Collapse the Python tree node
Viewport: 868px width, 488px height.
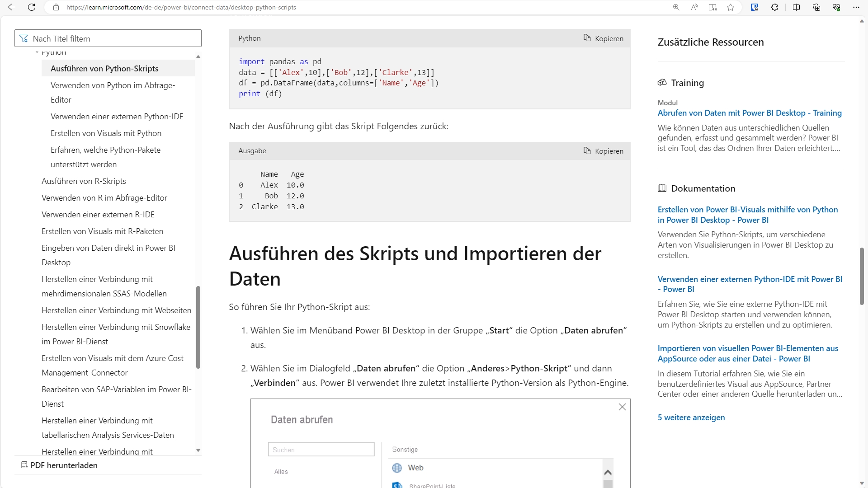click(37, 53)
